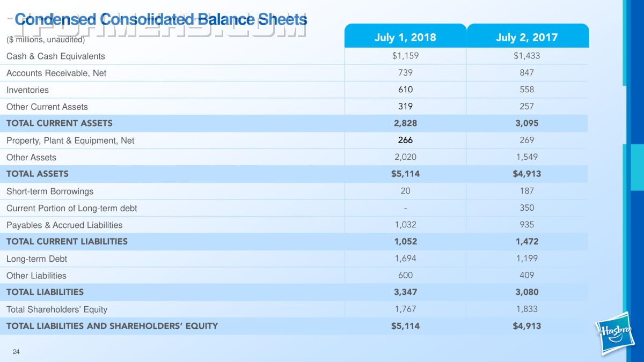This screenshot has width=644, height=362.
Task: Select the Current Portion of Long-term debt label
Action: click(x=72, y=208)
